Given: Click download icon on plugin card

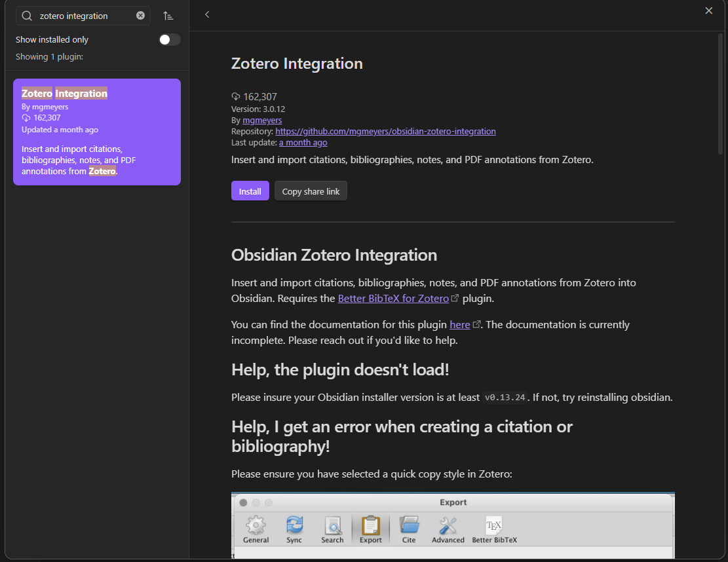Looking at the screenshot, I should pos(26,118).
